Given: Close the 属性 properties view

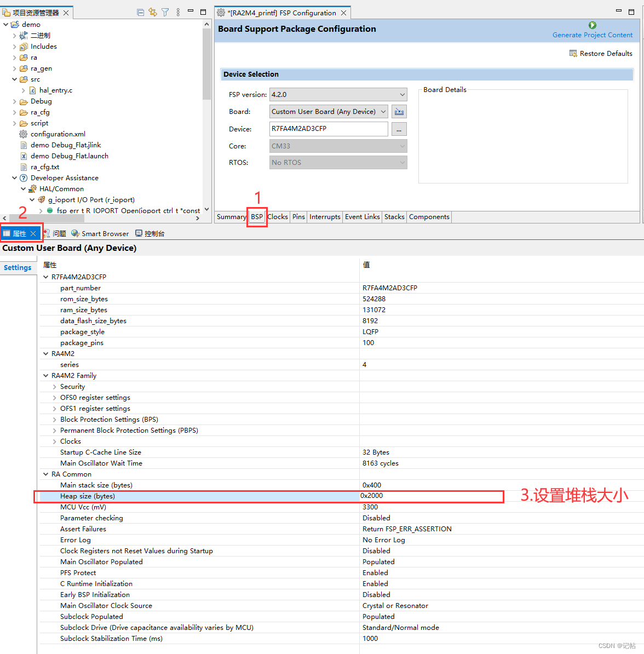Looking at the screenshot, I should click(33, 233).
